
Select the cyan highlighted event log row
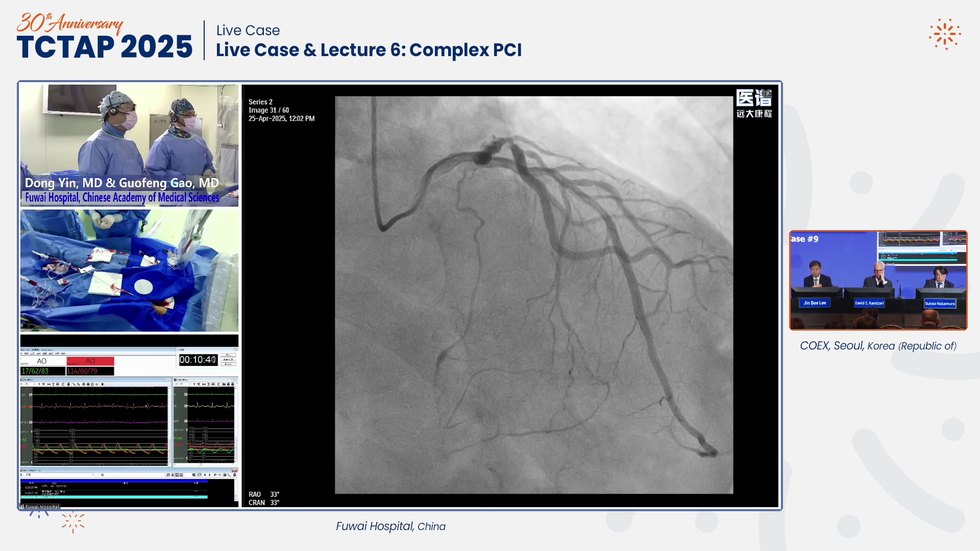(114, 496)
